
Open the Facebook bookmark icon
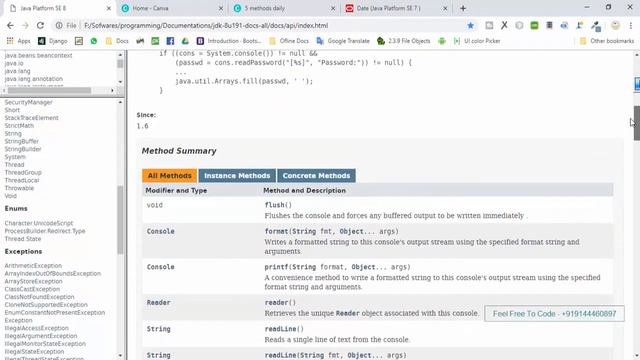click(x=170, y=41)
